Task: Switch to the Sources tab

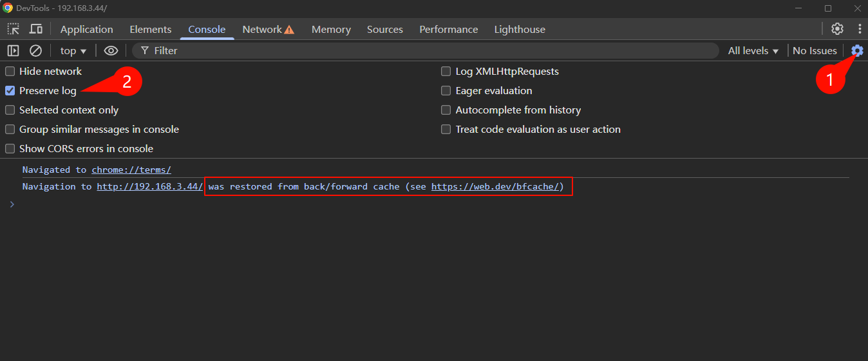Action: (385, 29)
